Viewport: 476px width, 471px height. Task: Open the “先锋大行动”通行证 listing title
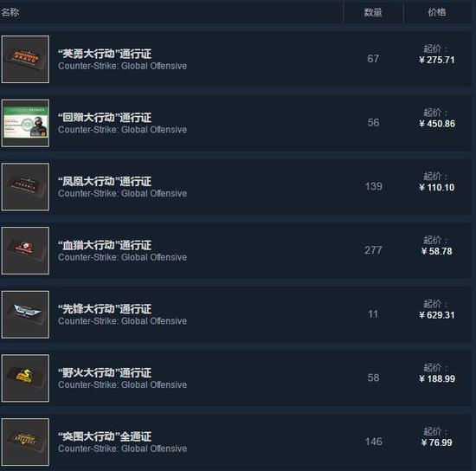pos(105,309)
